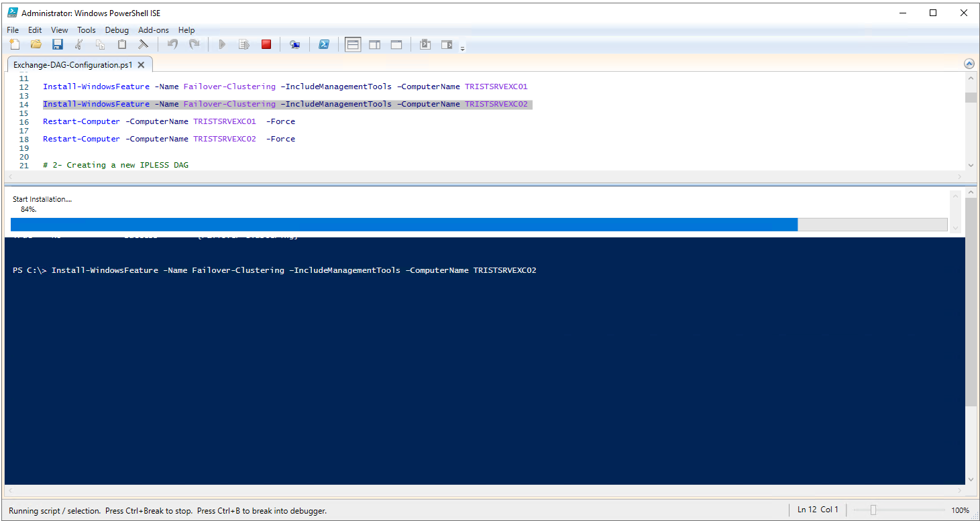Open the Debug menu
980x521 pixels.
117,30
